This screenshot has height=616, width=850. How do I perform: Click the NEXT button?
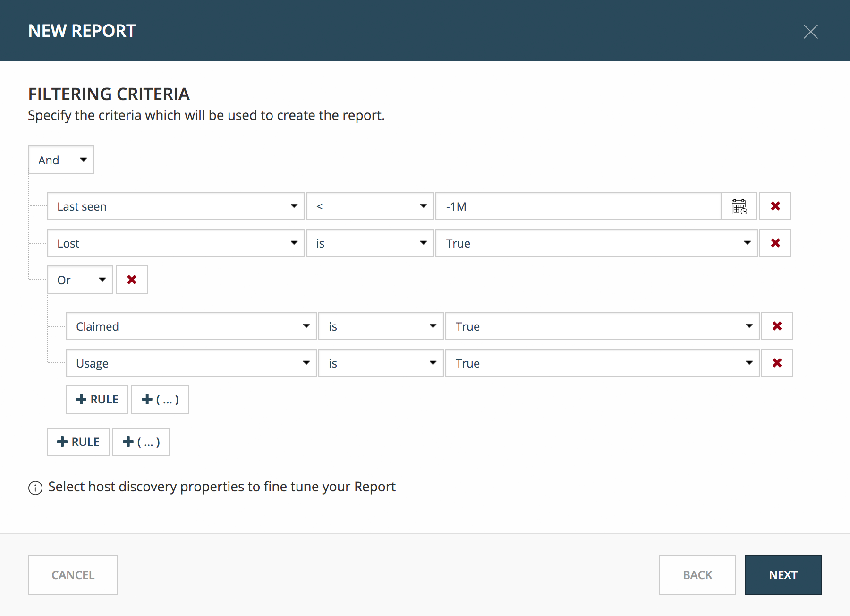(783, 575)
